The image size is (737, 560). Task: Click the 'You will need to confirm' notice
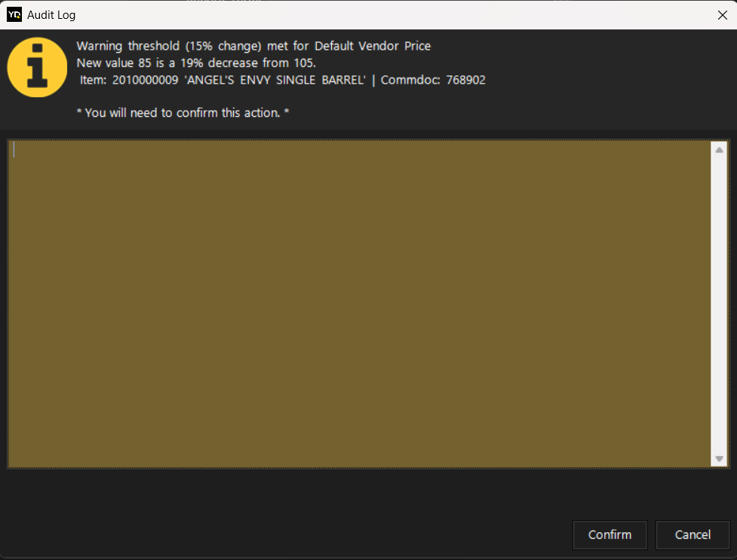click(183, 113)
